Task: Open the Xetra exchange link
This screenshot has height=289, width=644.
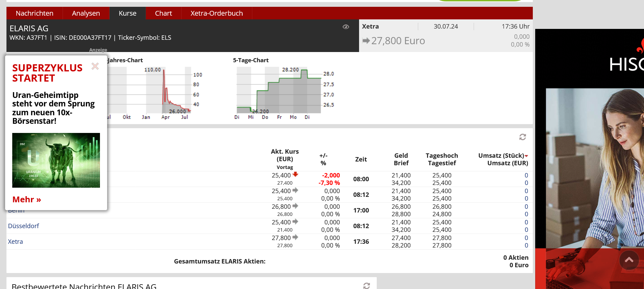Action: 15,242
